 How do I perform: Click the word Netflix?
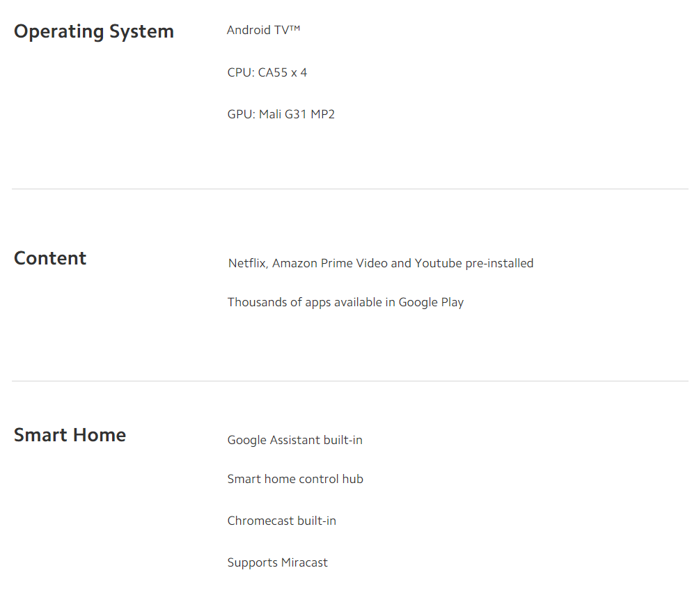[247, 263]
